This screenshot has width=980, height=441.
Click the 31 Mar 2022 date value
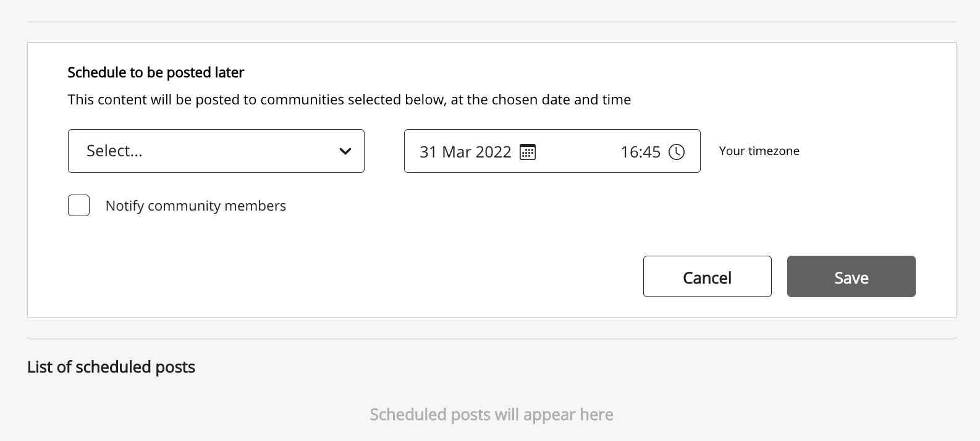(x=465, y=151)
